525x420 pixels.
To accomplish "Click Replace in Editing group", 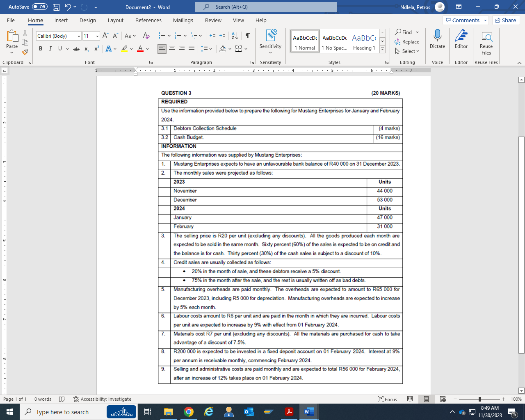I will tap(407, 42).
